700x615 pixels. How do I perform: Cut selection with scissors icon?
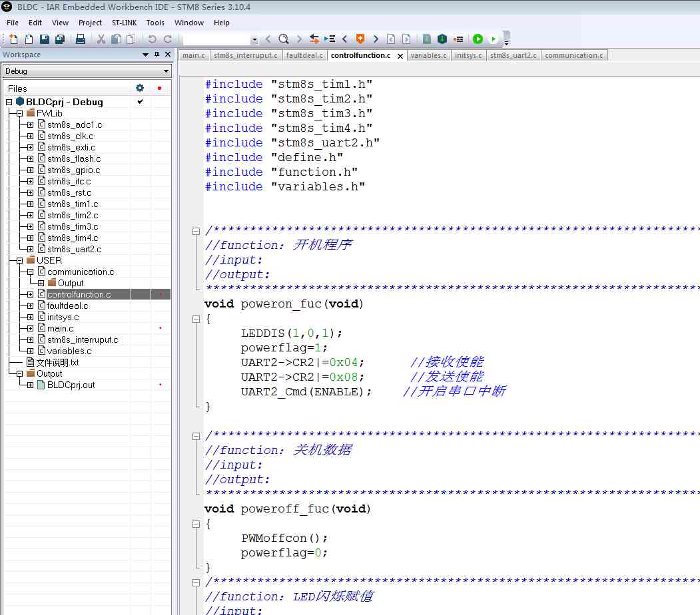(x=101, y=39)
